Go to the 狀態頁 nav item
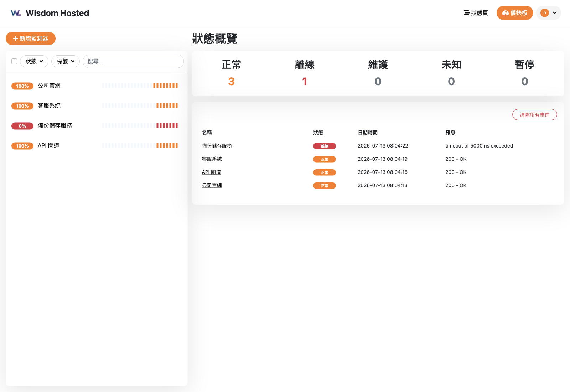Screen dimensions: 570x392 tap(476, 13)
